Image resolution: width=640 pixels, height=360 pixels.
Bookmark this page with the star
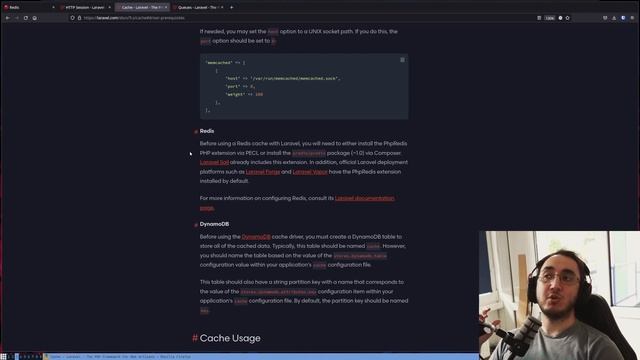coord(567,18)
